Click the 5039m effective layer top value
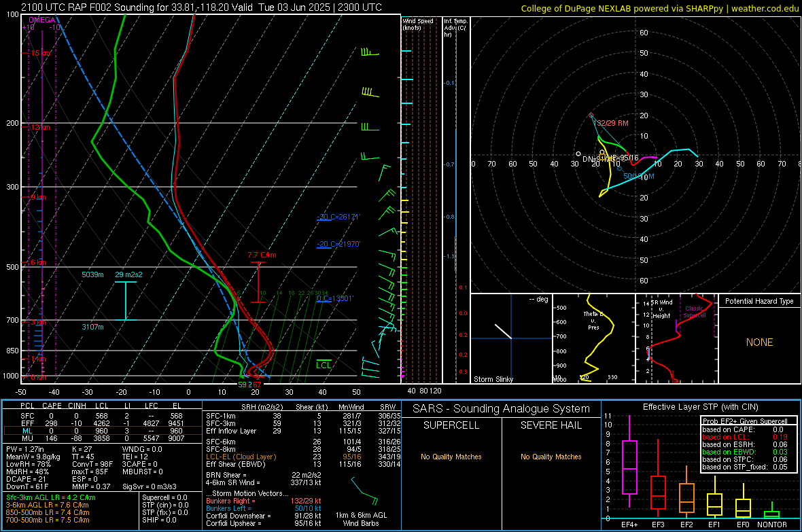 click(92, 274)
